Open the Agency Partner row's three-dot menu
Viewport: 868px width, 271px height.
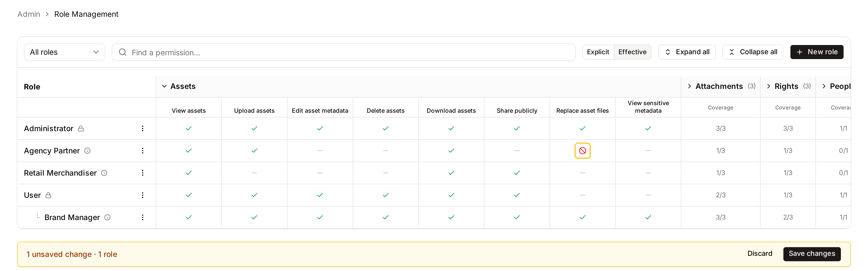[142, 150]
